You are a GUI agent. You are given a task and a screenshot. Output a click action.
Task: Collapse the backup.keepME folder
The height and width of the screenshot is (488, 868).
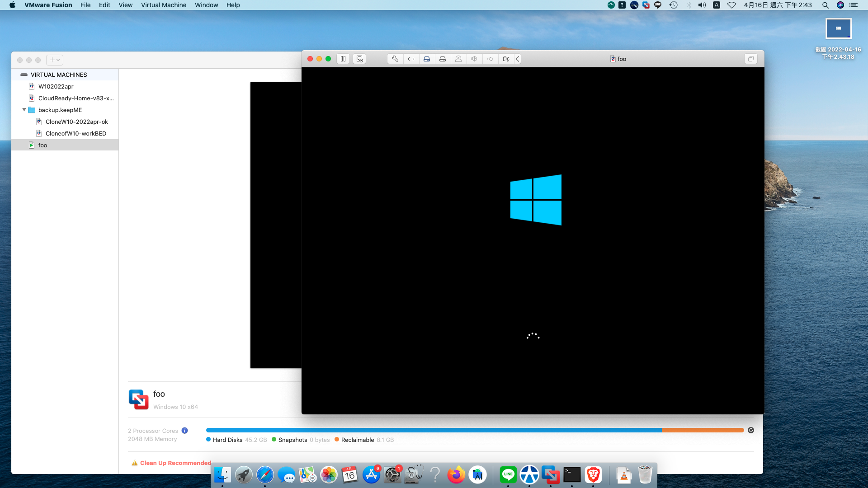[x=24, y=110]
